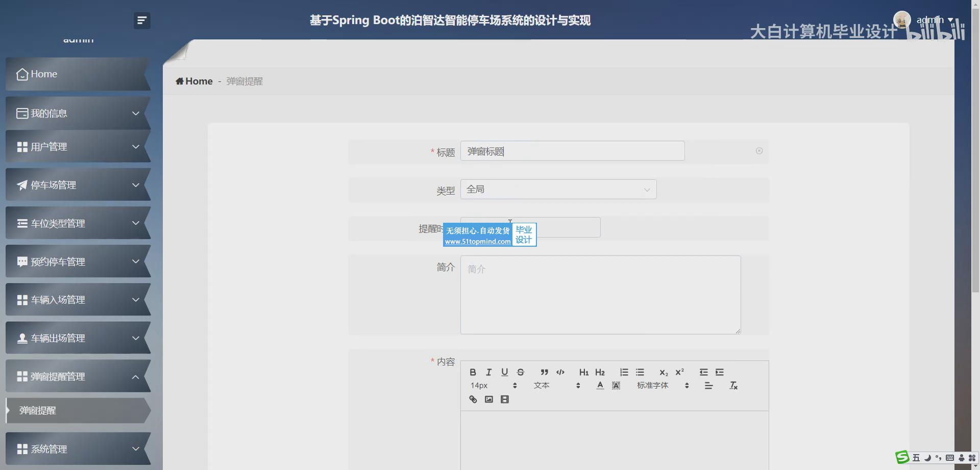
Task: Expand the 预约停车管理 menu
Action: 78,262
